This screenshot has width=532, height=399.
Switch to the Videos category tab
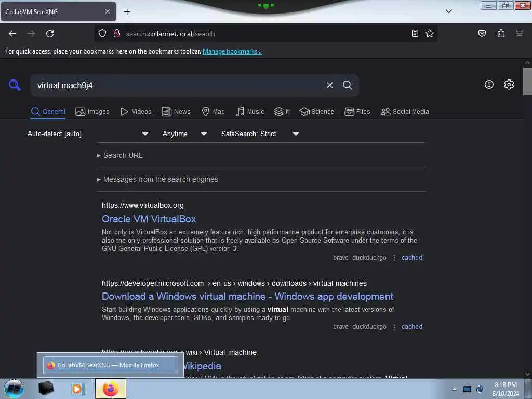(136, 112)
